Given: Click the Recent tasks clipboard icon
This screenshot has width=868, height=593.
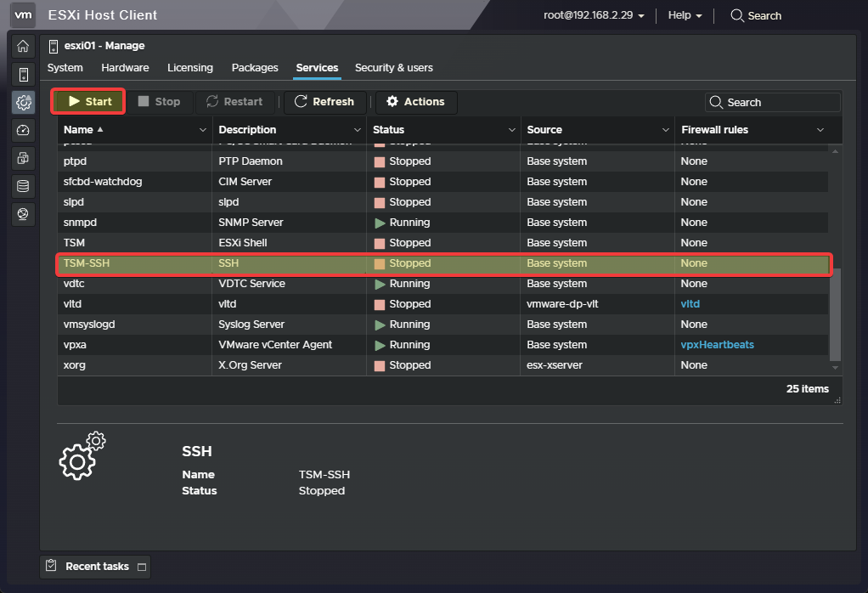Looking at the screenshot, I should tap(51, 565).
